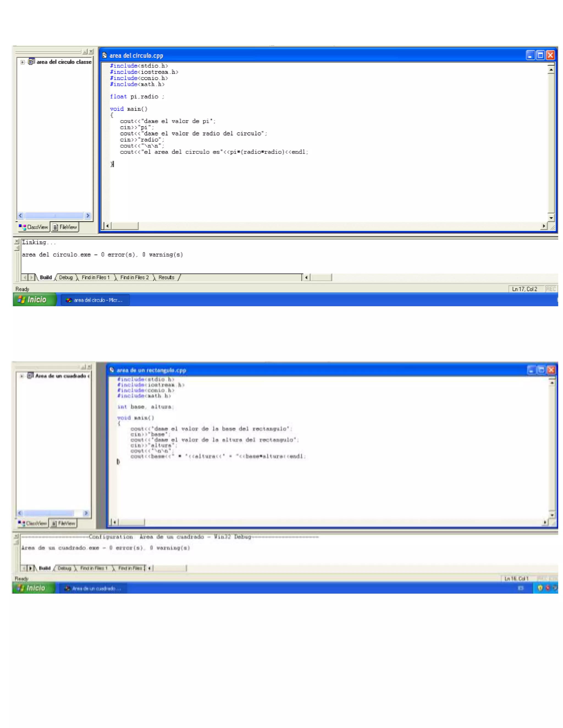Expand 'area del circulo classes' tree node
This screenshot has width=563, height=728.
pyautogui.click(x=23, y=62)
